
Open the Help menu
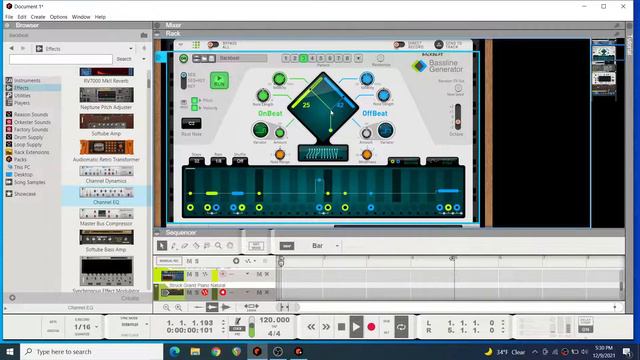(x=100, y=17)
